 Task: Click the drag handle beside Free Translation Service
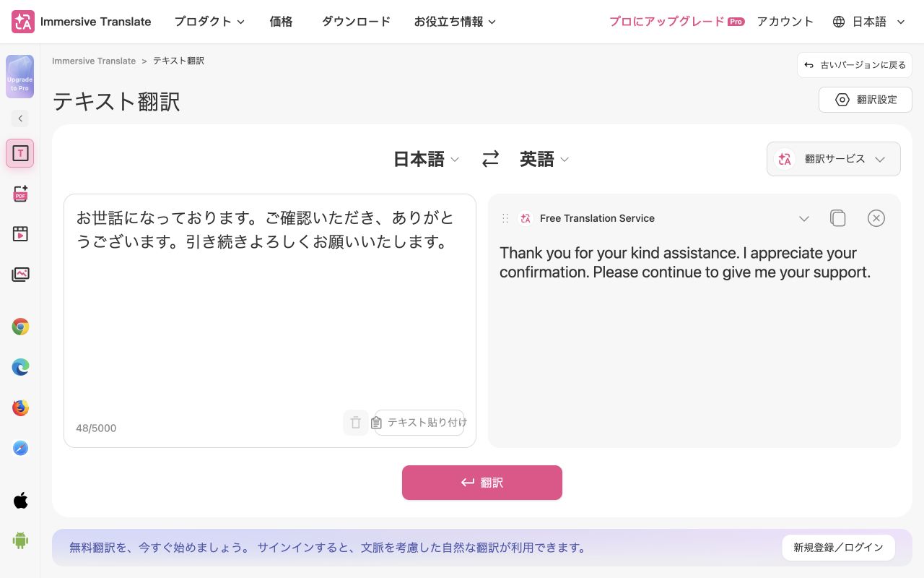pyautogui.click(x=505, y=218)
